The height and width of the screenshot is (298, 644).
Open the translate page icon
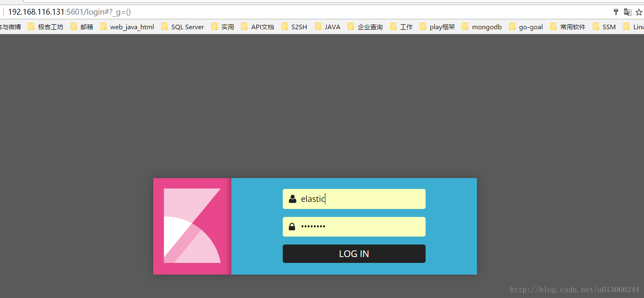coord(627,12)
